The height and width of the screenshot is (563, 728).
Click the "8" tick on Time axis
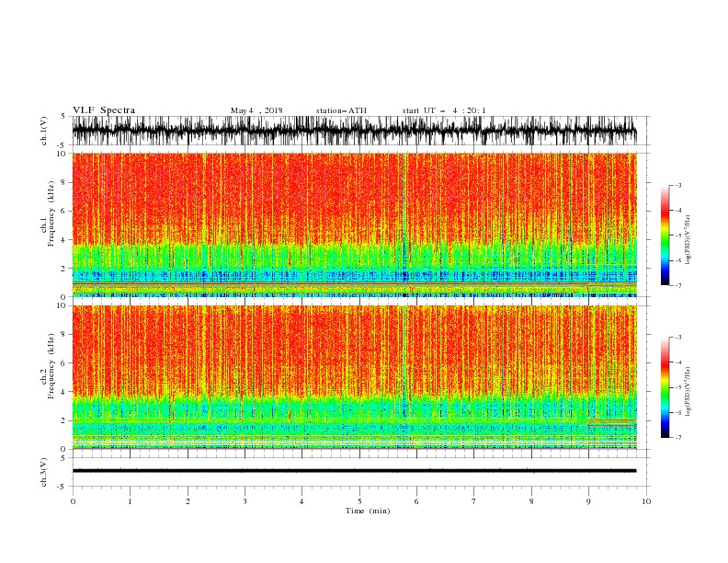(x=531, y=501)
